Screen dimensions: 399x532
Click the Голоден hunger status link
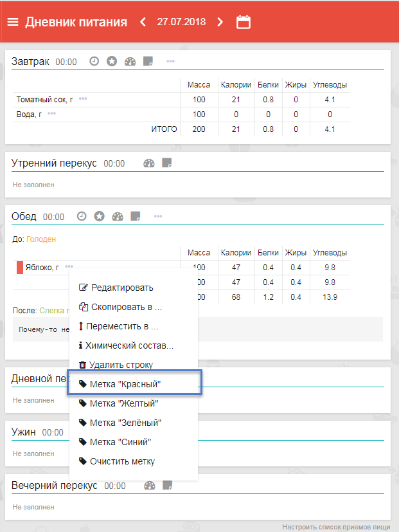coord(41,239)
